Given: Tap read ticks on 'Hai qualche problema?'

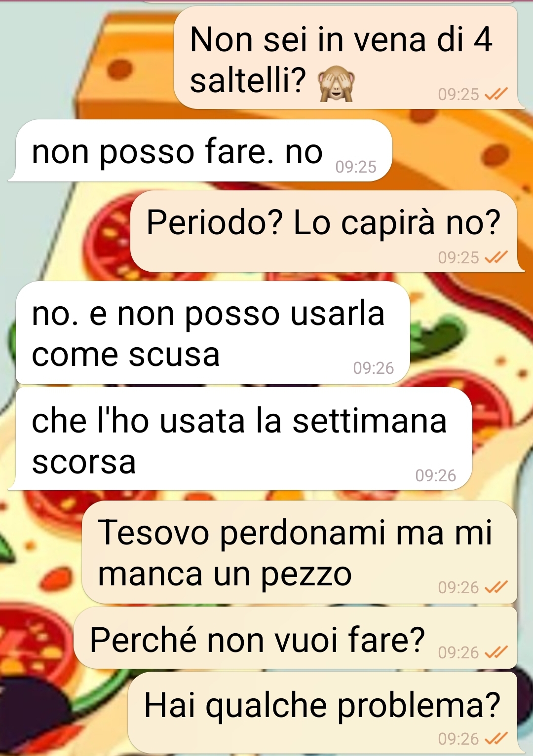Looking at the screenshot, I should tap(496, 738).
